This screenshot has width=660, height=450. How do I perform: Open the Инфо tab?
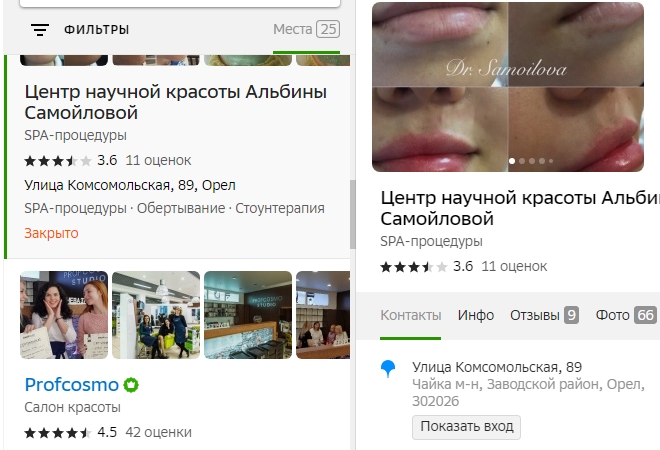click(x=476, y=315)
